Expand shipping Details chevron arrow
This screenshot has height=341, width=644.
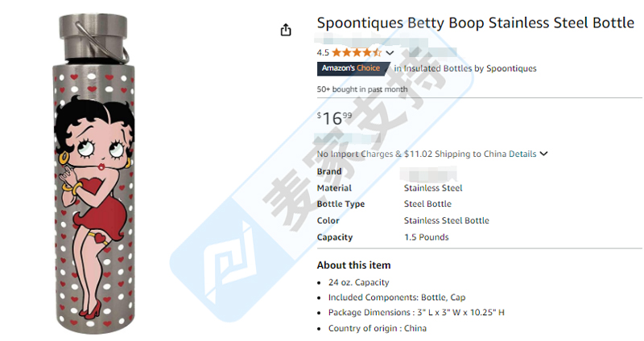[x=544, y=154]
